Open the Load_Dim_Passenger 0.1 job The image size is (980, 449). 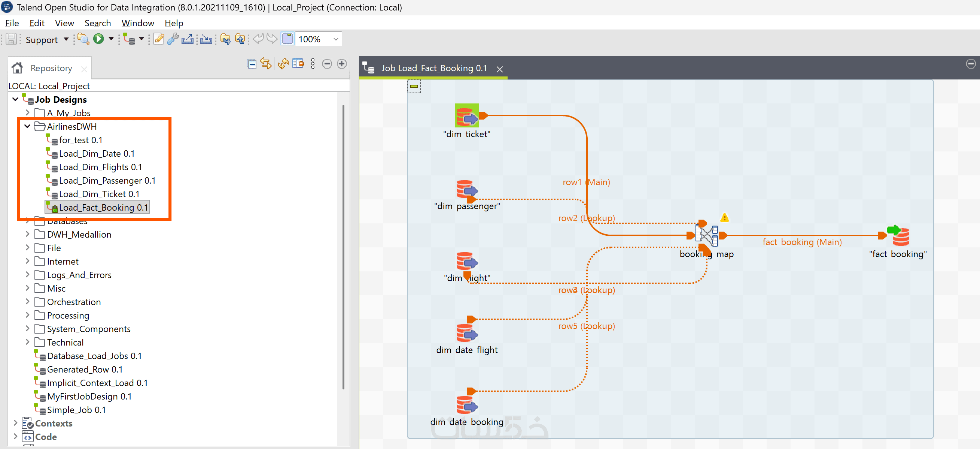coord(107,181)
